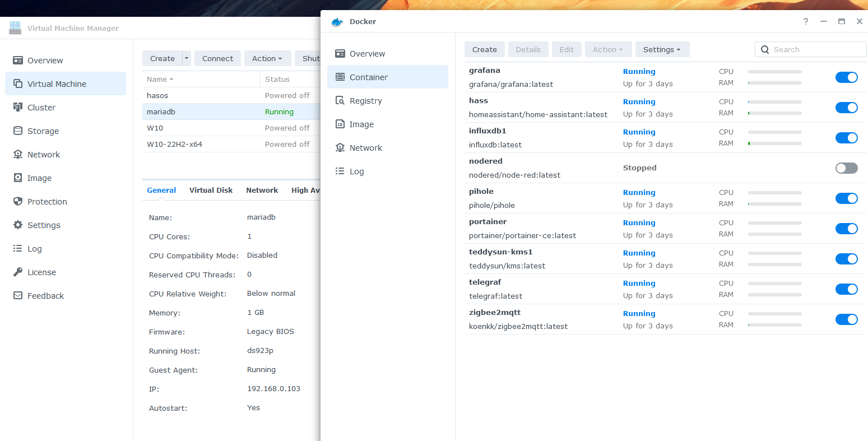
Task: Click the Docker help question mark icon
Action: pos(806,21)
